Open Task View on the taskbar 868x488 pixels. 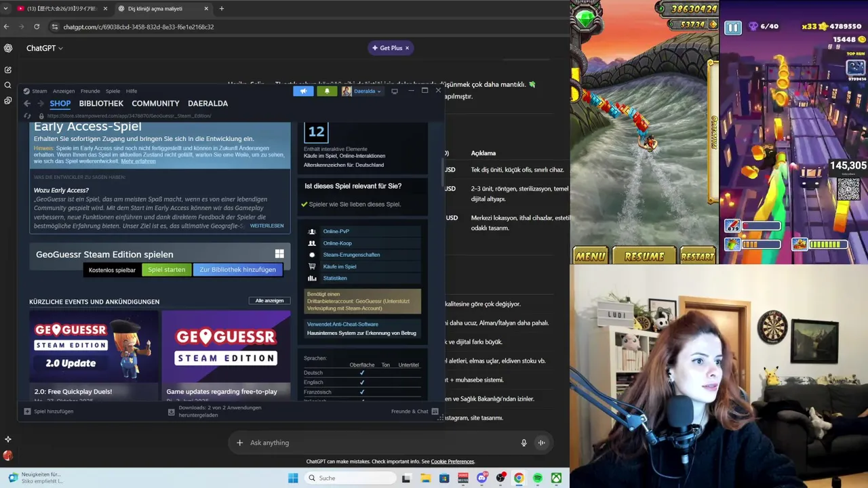(406, 478)
